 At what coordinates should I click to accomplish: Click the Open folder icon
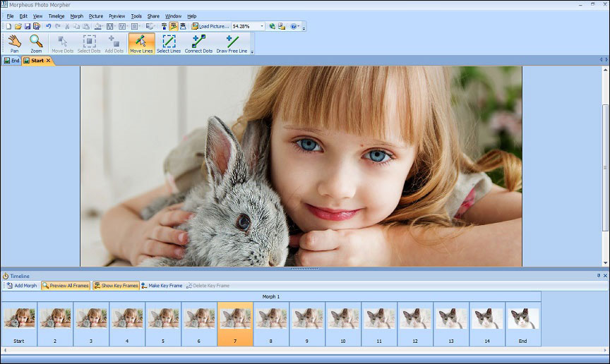(x=18, y=26)
